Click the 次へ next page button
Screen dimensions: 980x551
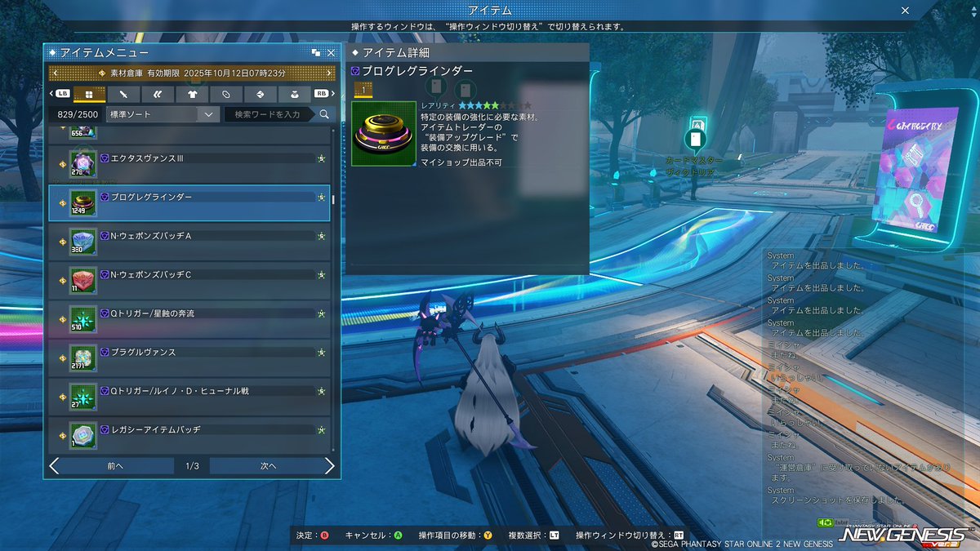pos(268,466)
